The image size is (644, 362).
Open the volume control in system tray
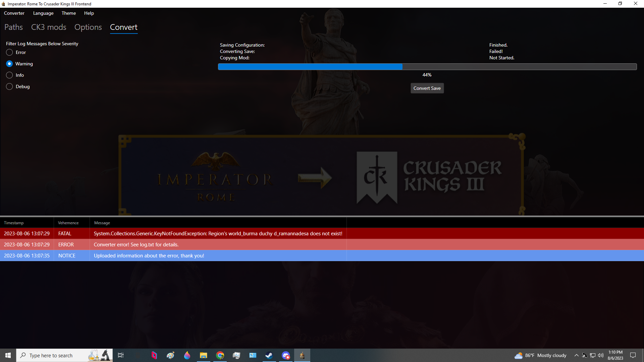click(601, 355)
